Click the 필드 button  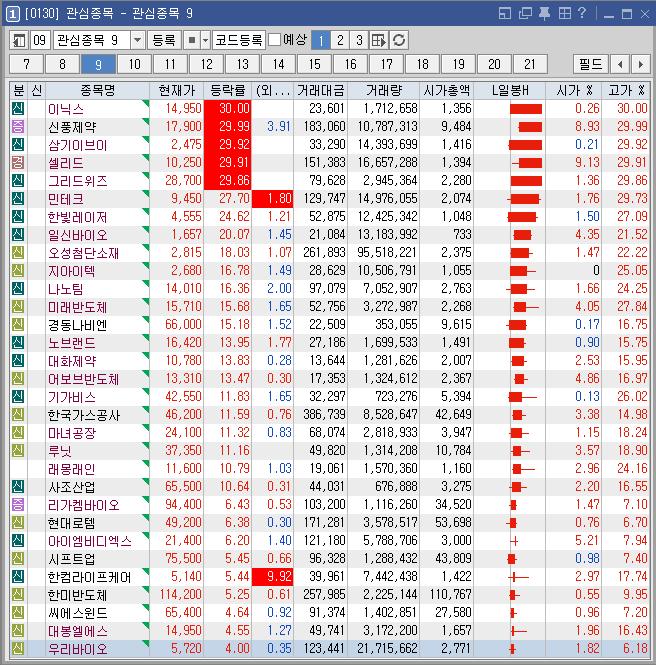tap(591, 64)
